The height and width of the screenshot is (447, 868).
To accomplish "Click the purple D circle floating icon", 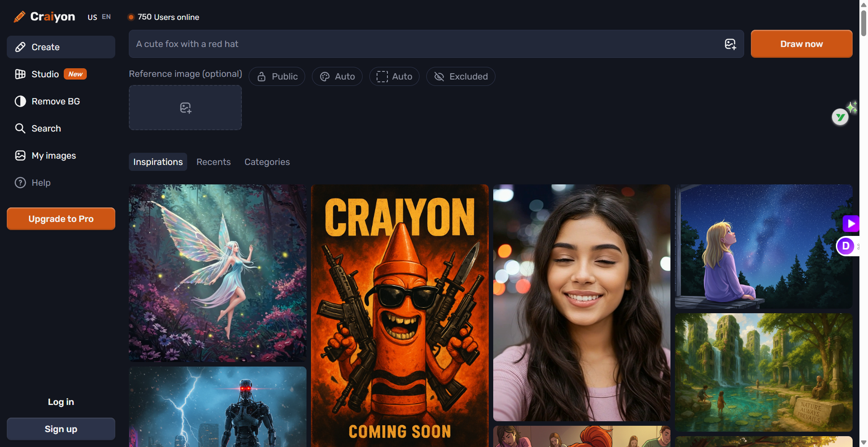I will (x=845, y=246).
